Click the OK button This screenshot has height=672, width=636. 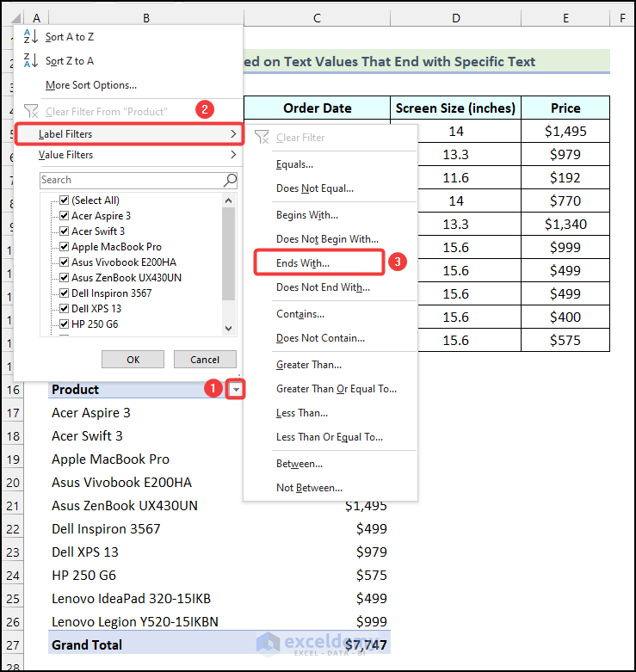pyautogui.click(x=133, y=359)
